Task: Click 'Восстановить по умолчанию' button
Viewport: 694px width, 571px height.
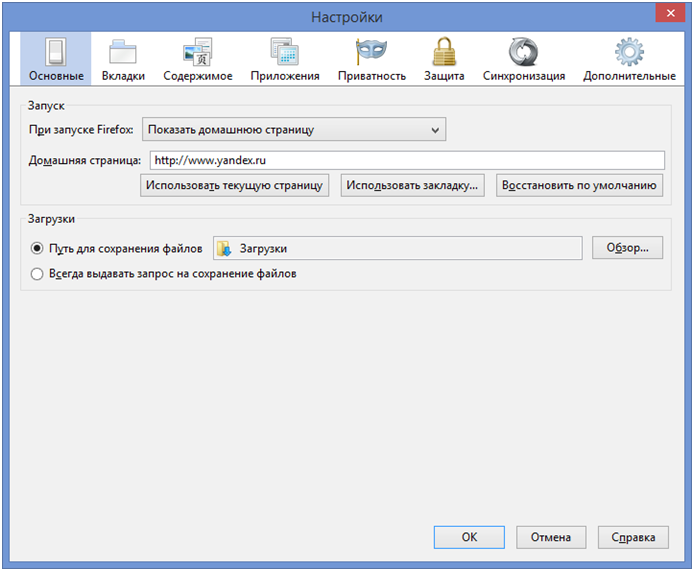Action: [x=579, y=185]
